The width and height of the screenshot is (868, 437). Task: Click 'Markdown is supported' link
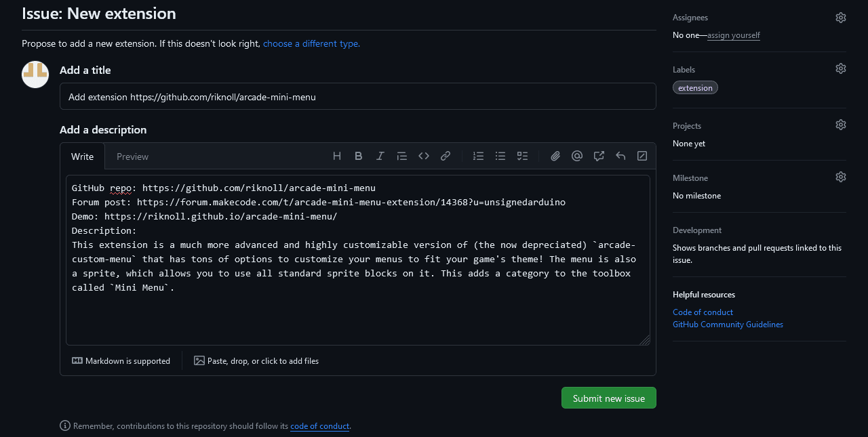pos(121,361)
